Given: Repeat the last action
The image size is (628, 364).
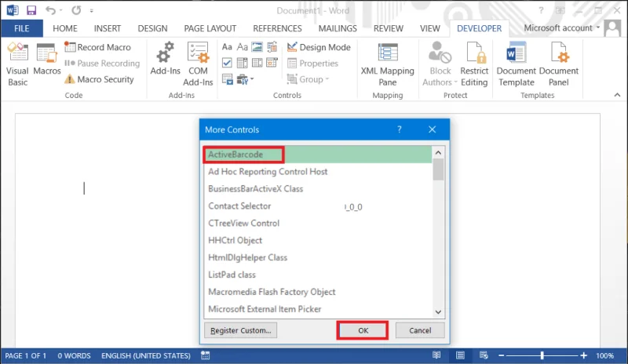Looking at the screenshot, I should pyautogui.click(x=76, y=10).
